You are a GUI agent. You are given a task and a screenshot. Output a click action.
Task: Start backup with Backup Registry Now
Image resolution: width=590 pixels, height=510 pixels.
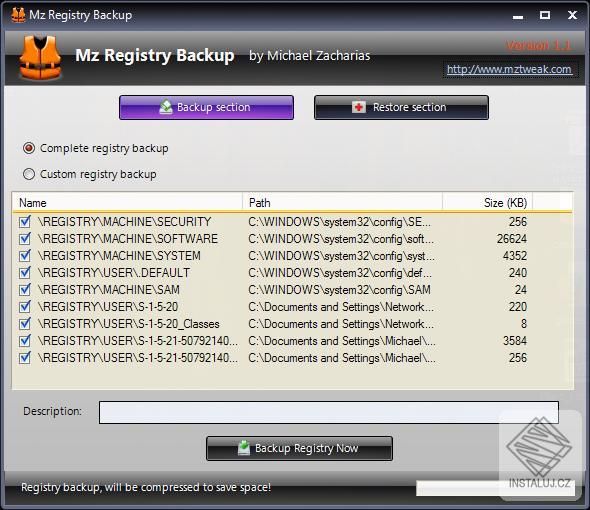pos(299,448)
